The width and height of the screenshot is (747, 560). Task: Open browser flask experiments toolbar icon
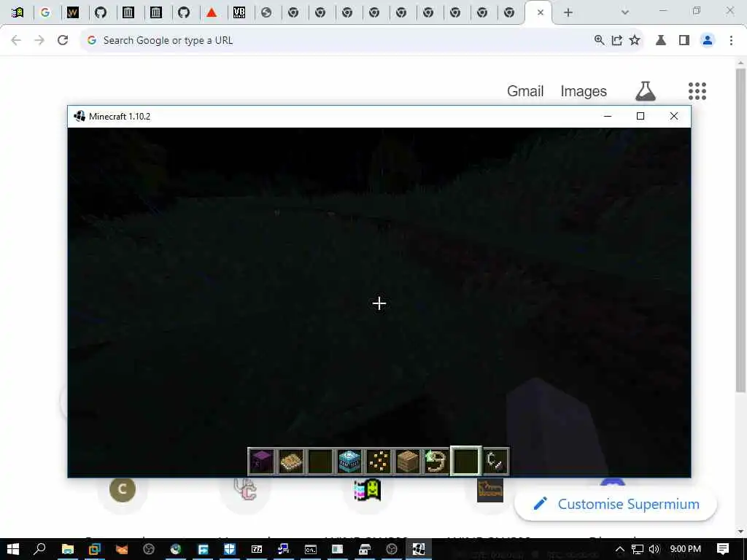click(x=661, y=41)
